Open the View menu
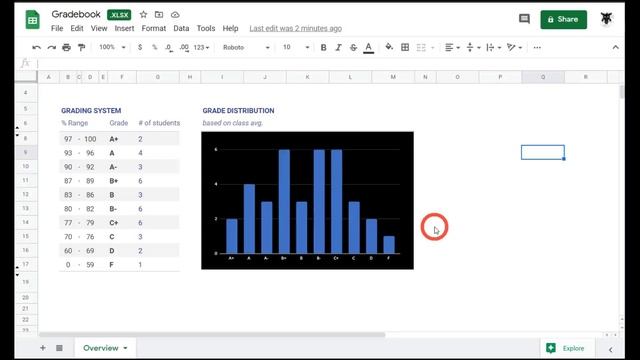The image size is (640, 360). 99,28
